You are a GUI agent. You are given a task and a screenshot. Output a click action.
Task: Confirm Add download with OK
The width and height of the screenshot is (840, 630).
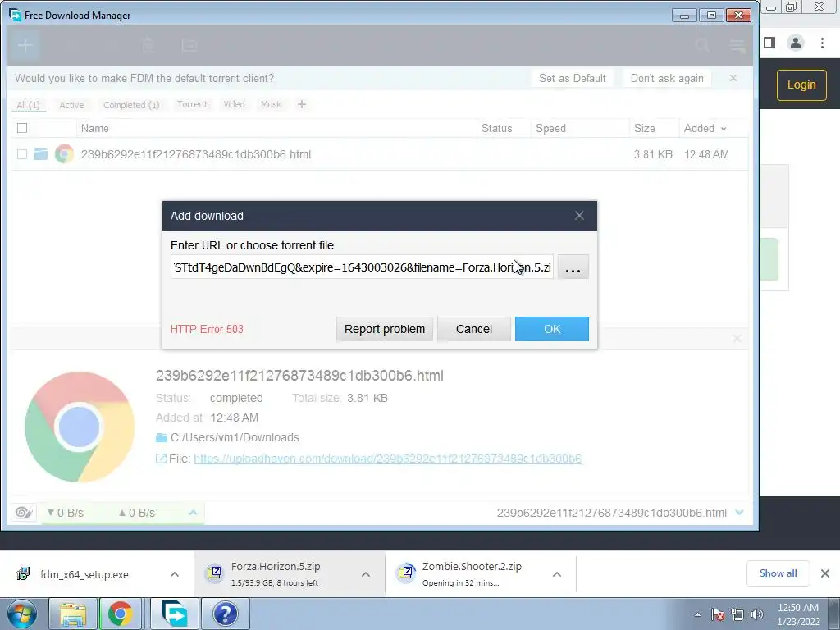tap(552, 329)
